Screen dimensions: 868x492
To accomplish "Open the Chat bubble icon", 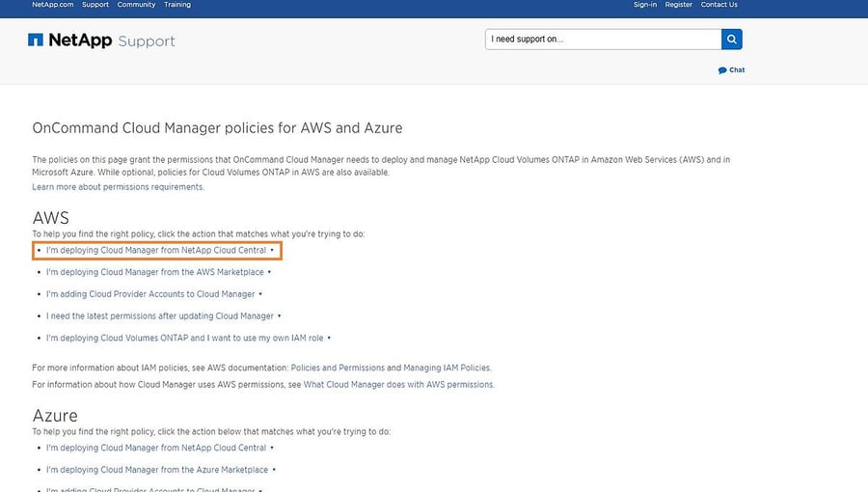I will 722,70.
